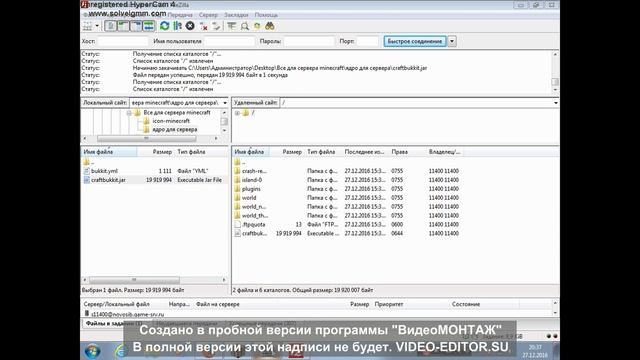This screenshot has height=360, width=640.
Task: Search remote files with binoculars icon
Action: (x=269, y=26)
